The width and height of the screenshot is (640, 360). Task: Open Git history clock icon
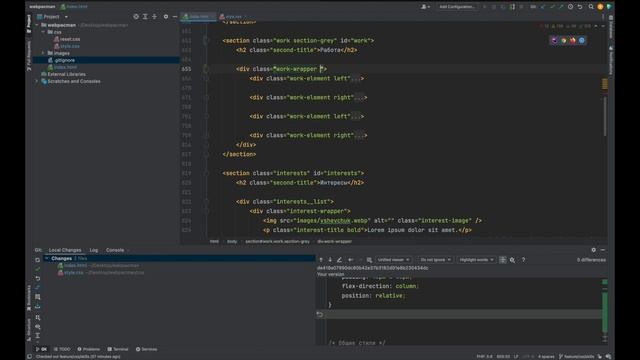570,7
